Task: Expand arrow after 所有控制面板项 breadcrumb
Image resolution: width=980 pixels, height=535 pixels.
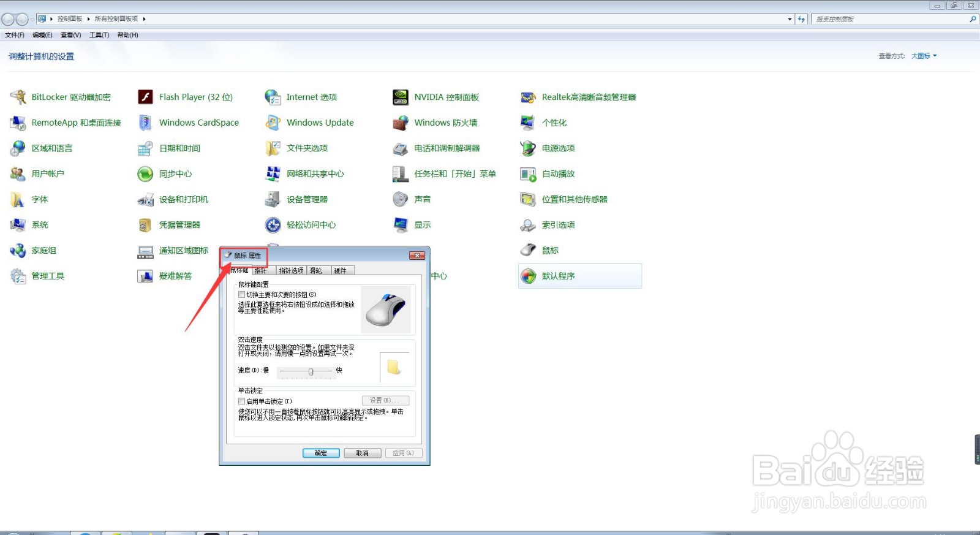Action: pos(144,19)
